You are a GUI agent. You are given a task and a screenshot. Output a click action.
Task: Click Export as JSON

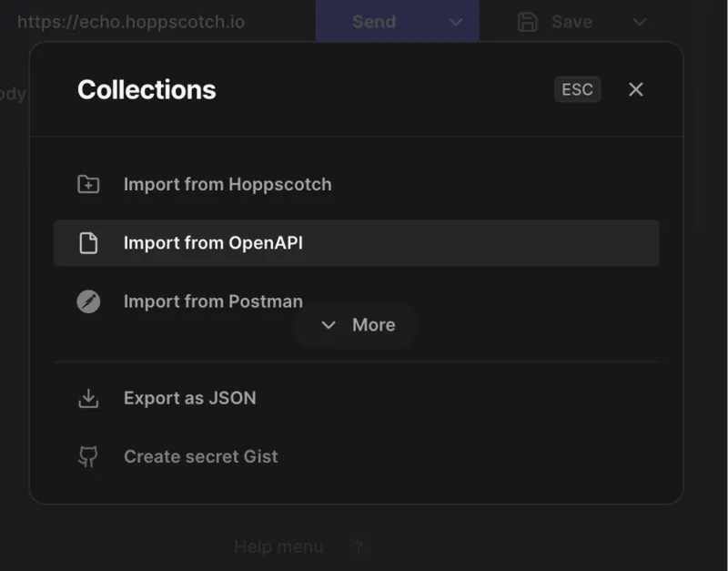(x=189, y=398)
